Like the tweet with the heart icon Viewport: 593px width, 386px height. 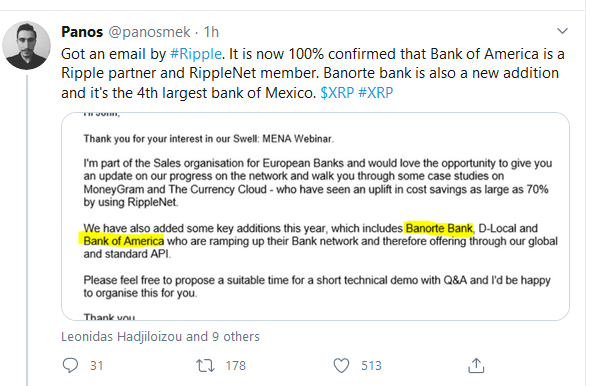341,366
